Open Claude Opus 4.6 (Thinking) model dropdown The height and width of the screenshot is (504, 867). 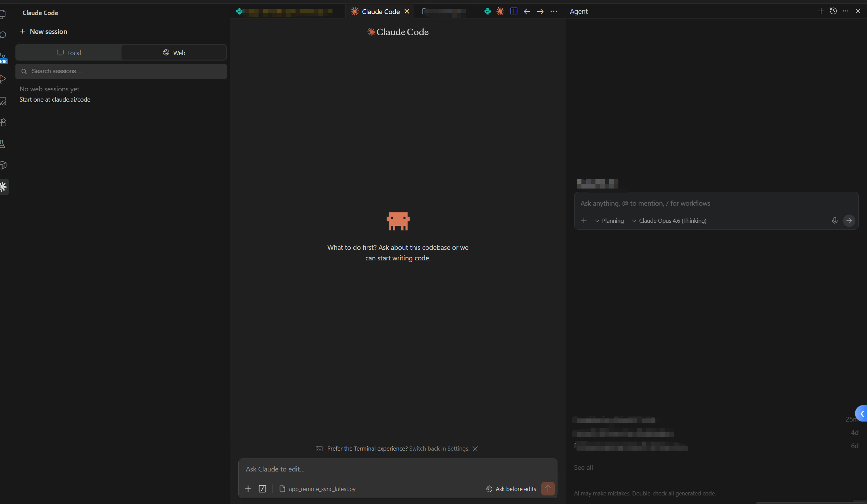click(669, 221)
